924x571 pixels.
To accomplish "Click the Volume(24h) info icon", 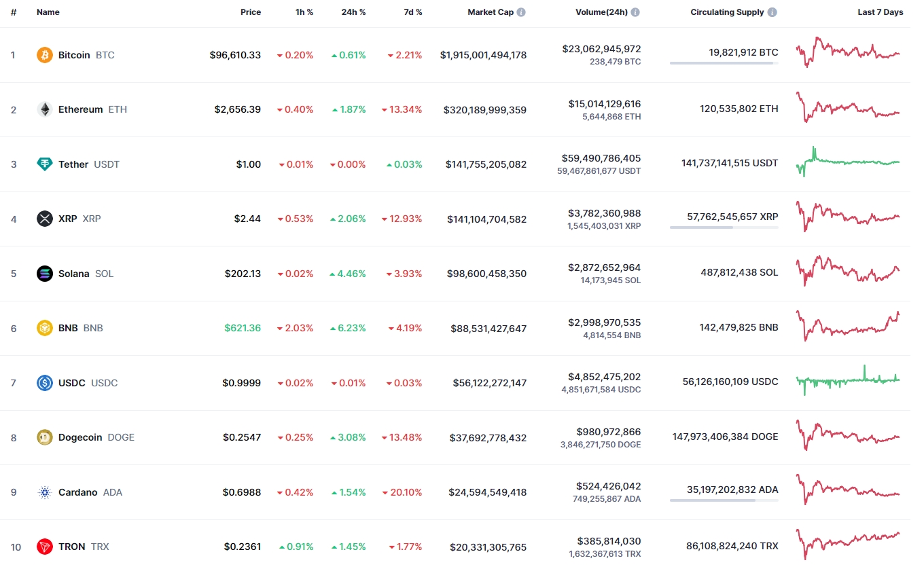I will (x=635, y=12).
